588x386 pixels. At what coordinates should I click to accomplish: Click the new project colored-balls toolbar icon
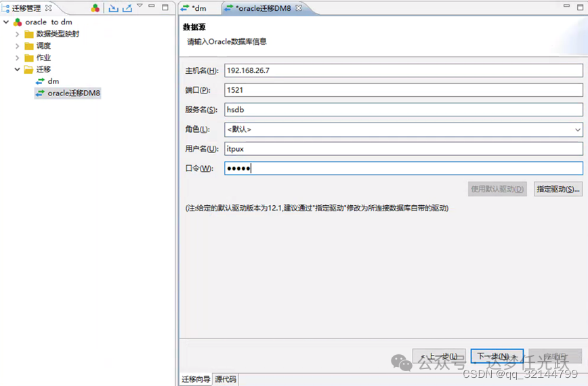coord(96,8)
